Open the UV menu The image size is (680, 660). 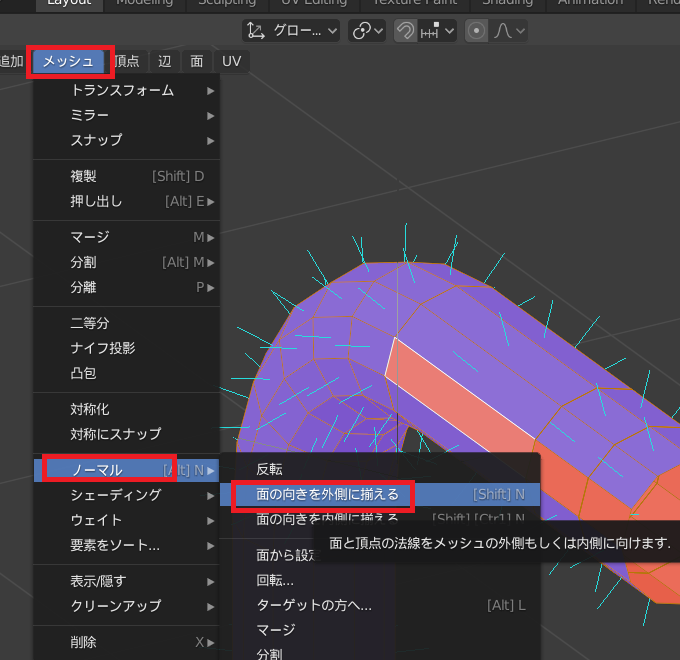coord(232,61)
